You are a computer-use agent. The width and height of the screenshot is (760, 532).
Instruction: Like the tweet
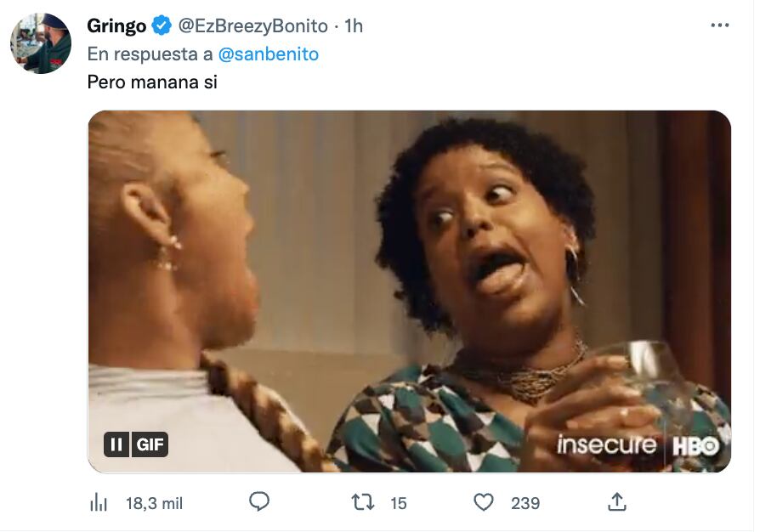[x=485, y=502]
